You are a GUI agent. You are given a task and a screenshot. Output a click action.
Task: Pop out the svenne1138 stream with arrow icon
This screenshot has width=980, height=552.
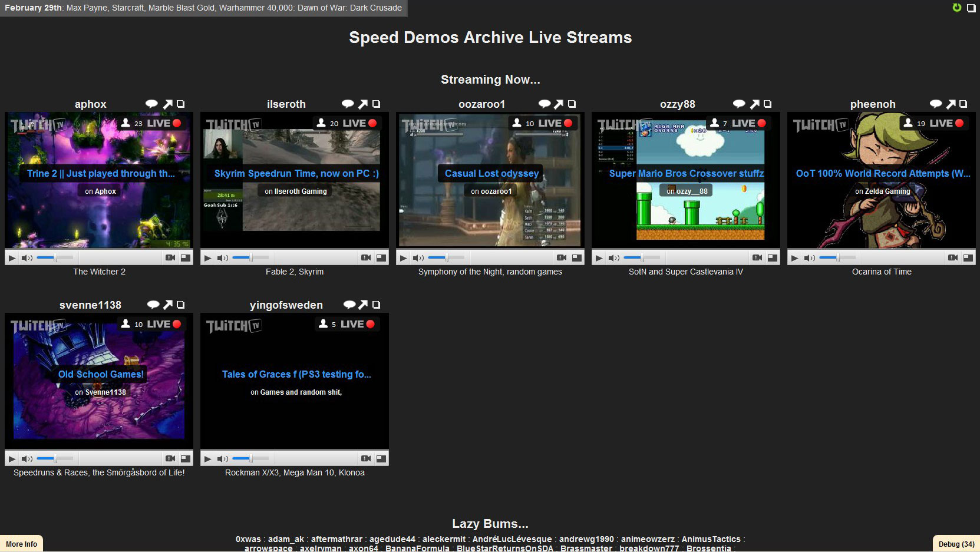click(167, 305)
